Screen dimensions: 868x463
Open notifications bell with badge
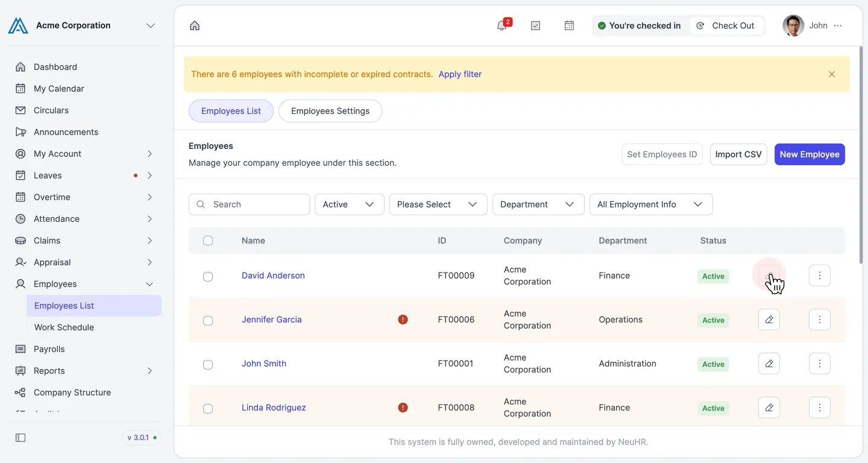[x=503, y=25]
